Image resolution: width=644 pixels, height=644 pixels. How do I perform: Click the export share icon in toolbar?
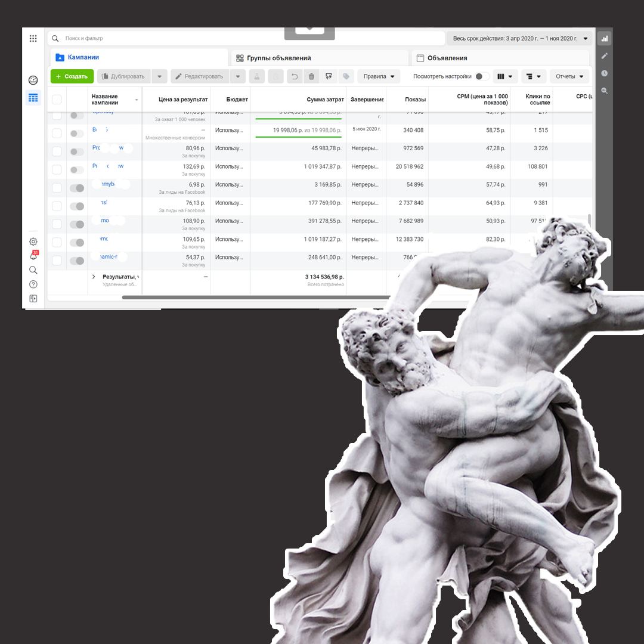pos(329,76)
